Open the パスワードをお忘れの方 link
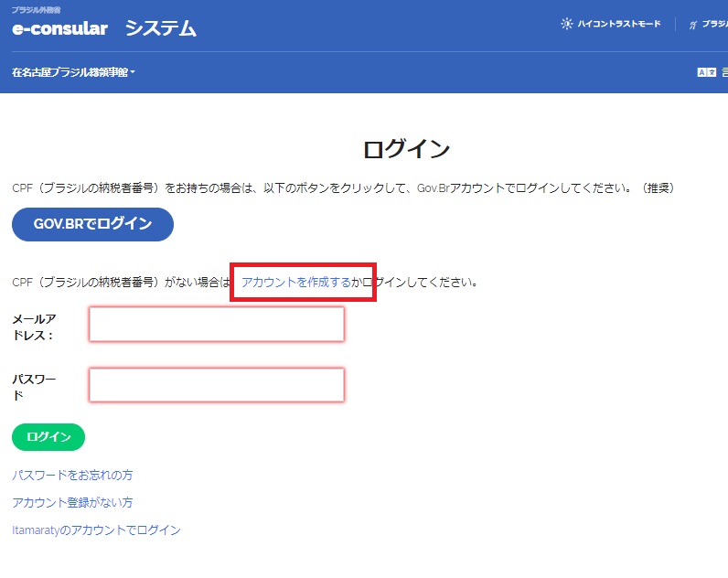Image resolution: width=728 pixels, height=578 pixels. [72, 475]
